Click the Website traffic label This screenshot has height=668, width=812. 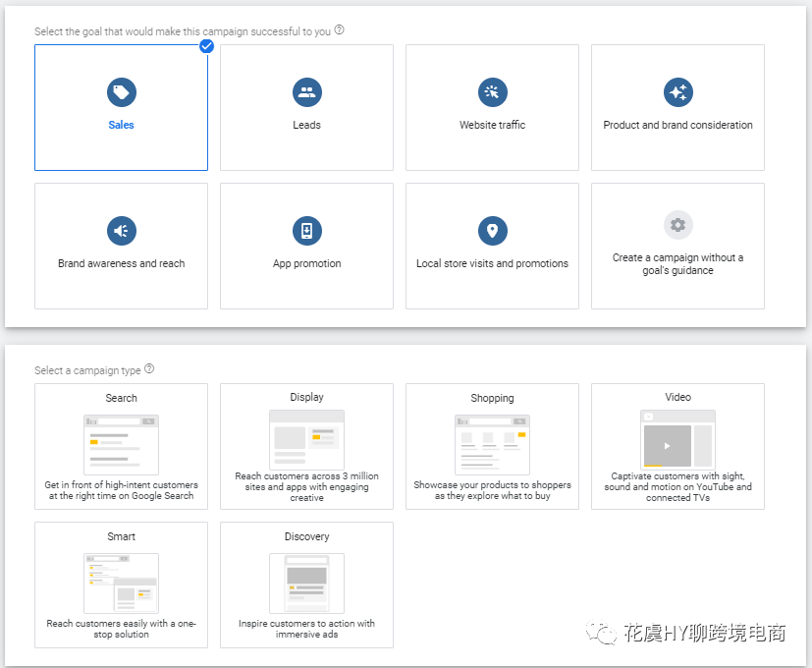click(x=492, y=125)
